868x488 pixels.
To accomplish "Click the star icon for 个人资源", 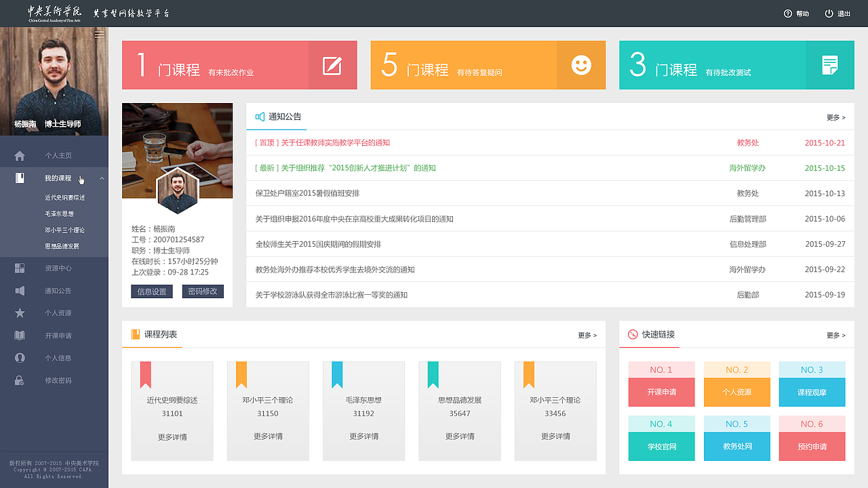I will [20, 313].
